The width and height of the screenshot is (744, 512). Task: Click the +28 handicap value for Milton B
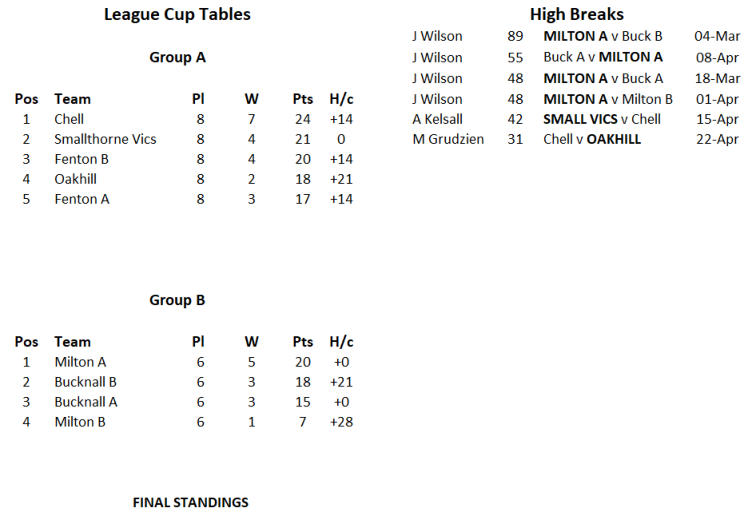click(341, 422)
